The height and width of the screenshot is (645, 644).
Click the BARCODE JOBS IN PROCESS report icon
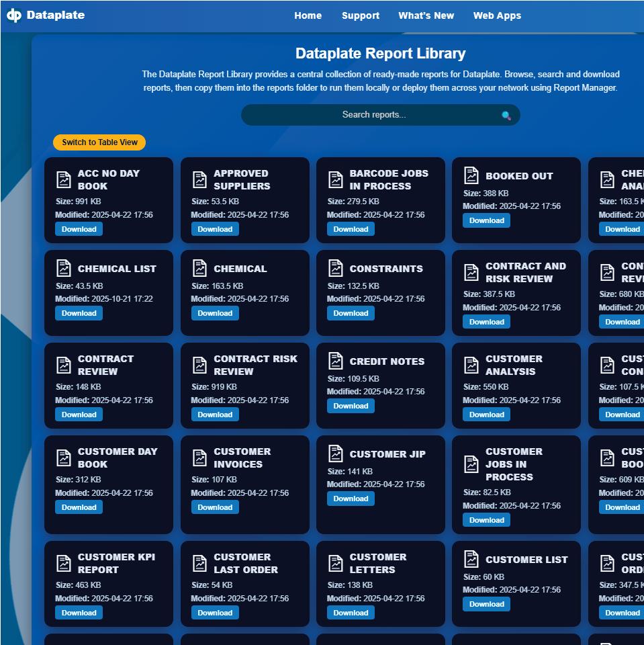click(335, 180)
